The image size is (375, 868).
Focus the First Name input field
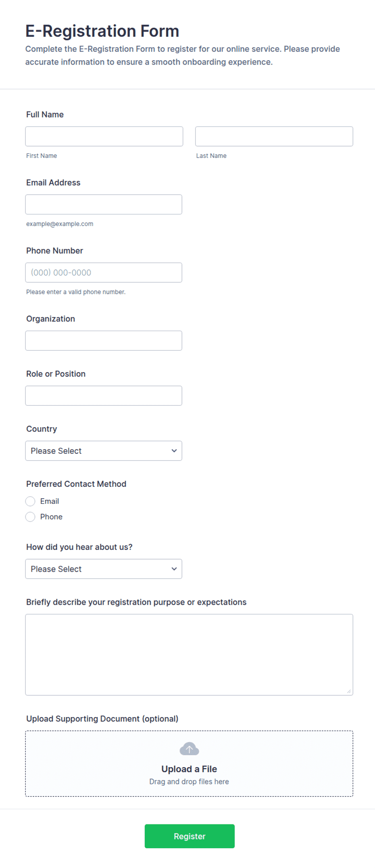pyautogui.click(x=104, y=136)
